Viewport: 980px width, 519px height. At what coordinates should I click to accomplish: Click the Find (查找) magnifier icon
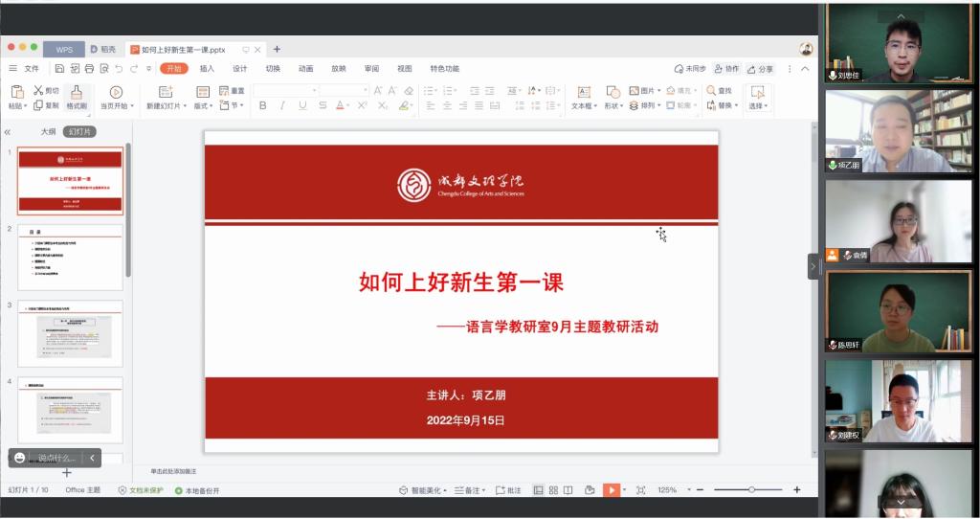pos(712,91)
